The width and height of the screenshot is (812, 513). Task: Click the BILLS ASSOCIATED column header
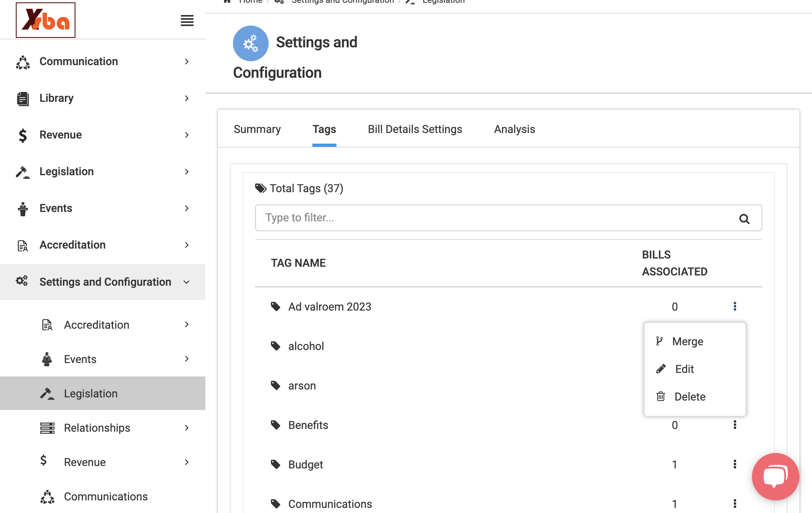[x=675, y=263]
